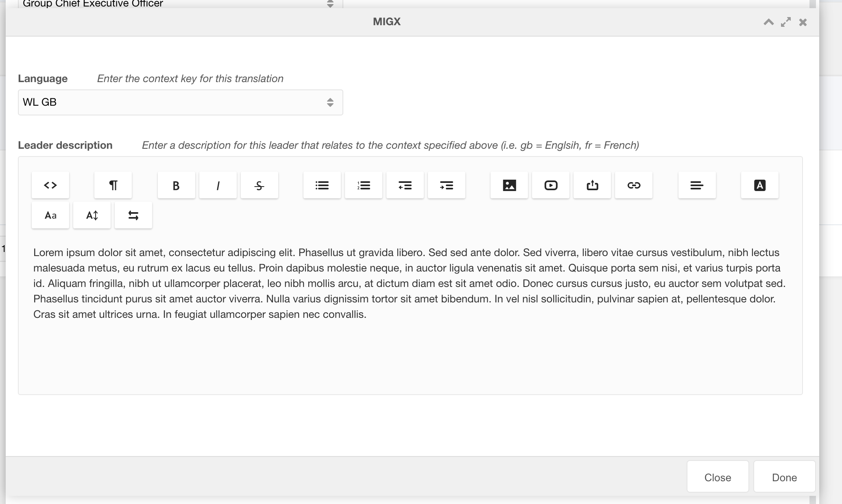Click the MIGX window title

pyautogui.click(x=387, y=22)
